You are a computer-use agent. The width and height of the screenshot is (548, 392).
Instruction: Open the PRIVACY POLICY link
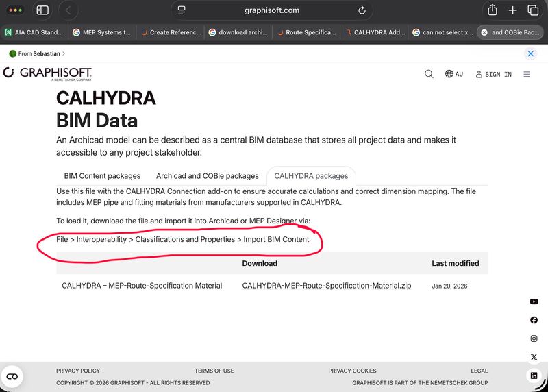click(78, 371)
